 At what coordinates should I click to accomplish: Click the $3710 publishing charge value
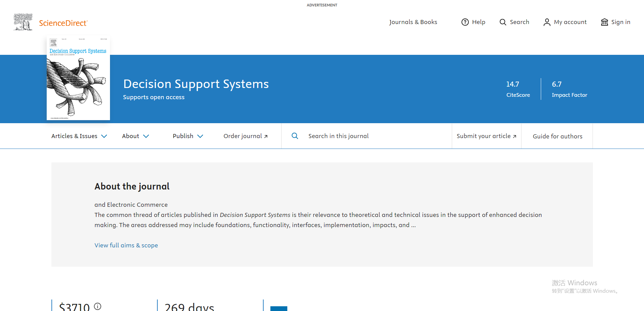[x=74, y=307]
